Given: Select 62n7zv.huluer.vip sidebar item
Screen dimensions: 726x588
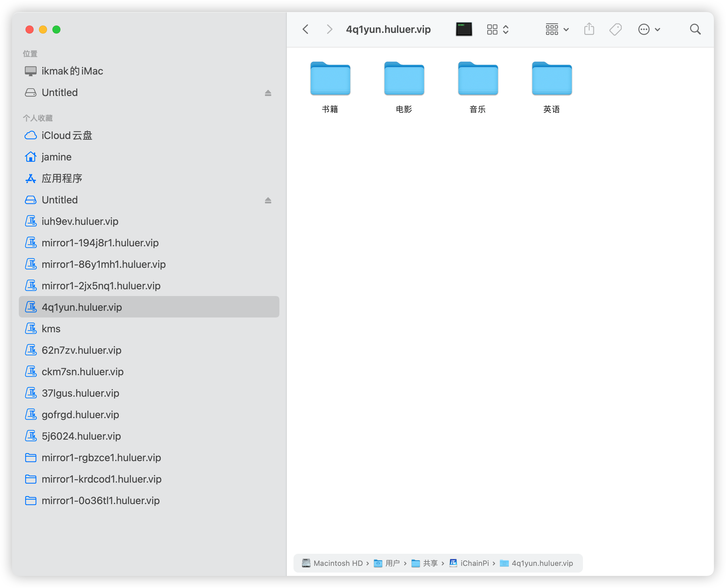Looking at the screenshot, I should point(149,350).
